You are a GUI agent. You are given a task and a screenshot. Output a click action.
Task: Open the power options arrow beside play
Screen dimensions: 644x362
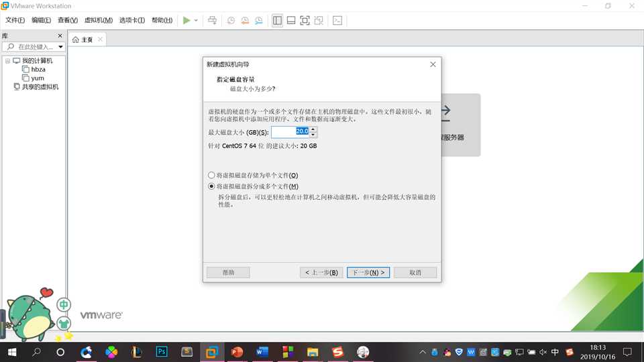tap(196, 20)
